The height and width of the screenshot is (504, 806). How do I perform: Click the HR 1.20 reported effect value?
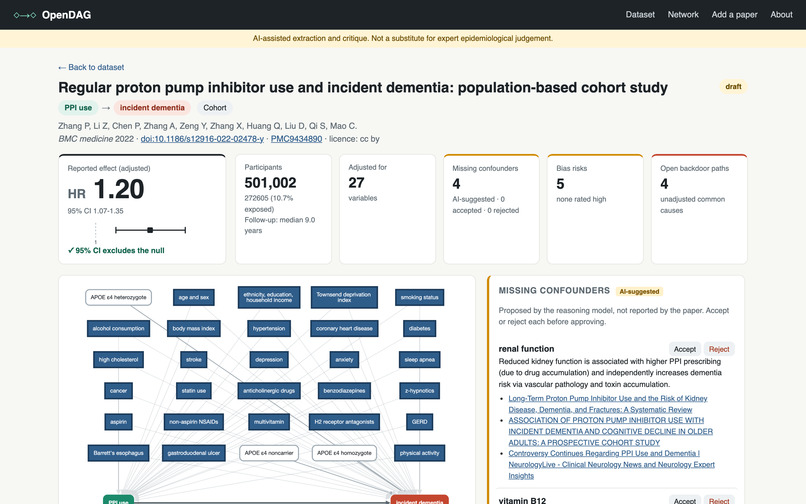(106, 189)
